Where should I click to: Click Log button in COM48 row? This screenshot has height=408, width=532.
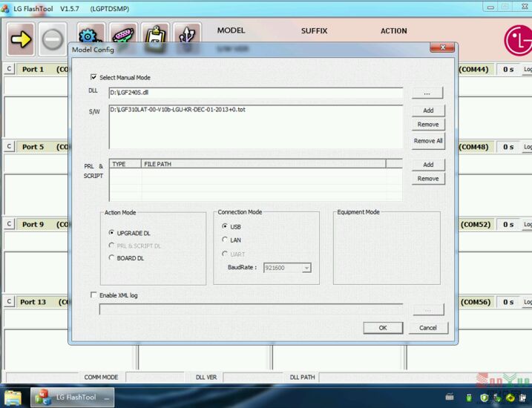coord(528,147)
